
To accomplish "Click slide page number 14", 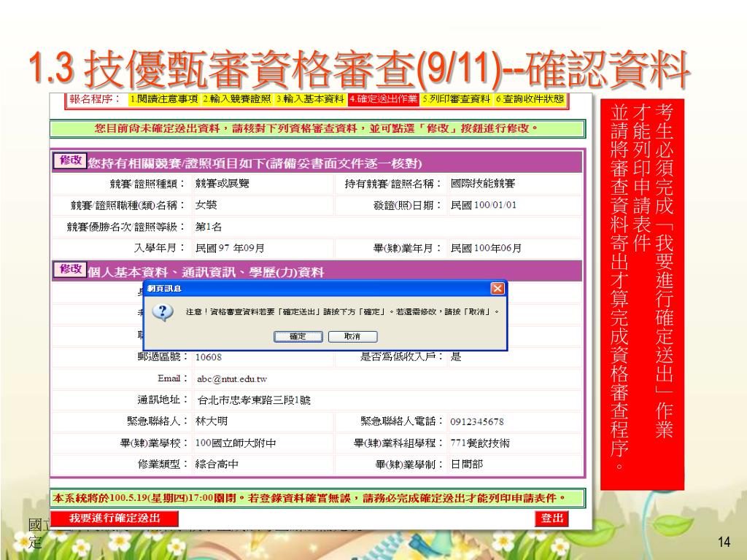I will tap(724, 542).
